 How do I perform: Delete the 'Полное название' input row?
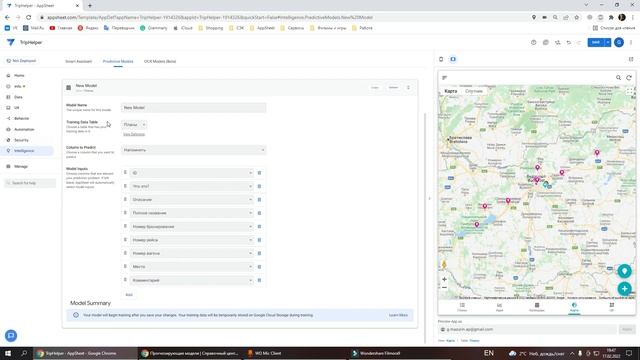pos(259,213)
